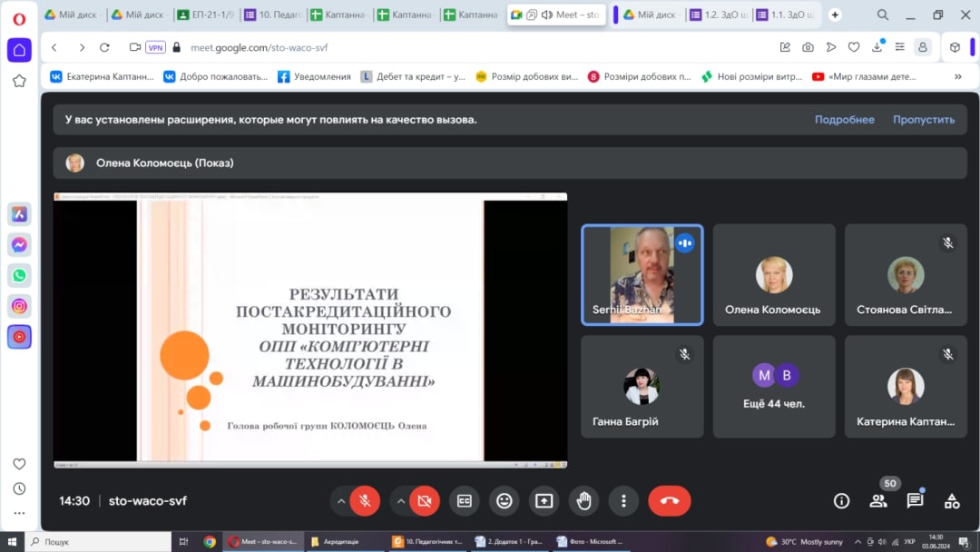Viewport: 980px width, 552px height.
Task: Open Messenger in Opera sidebar
Action: tap(19, 245)
